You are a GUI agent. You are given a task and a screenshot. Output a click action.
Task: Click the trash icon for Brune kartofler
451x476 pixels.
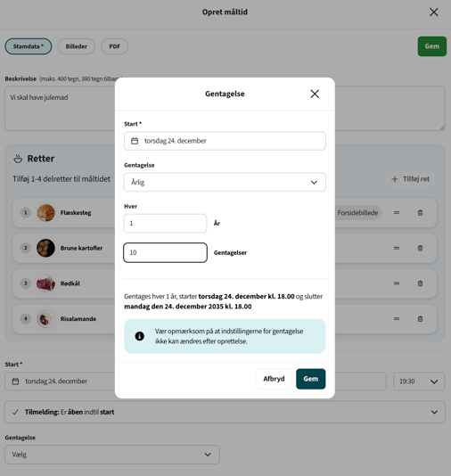420,249
